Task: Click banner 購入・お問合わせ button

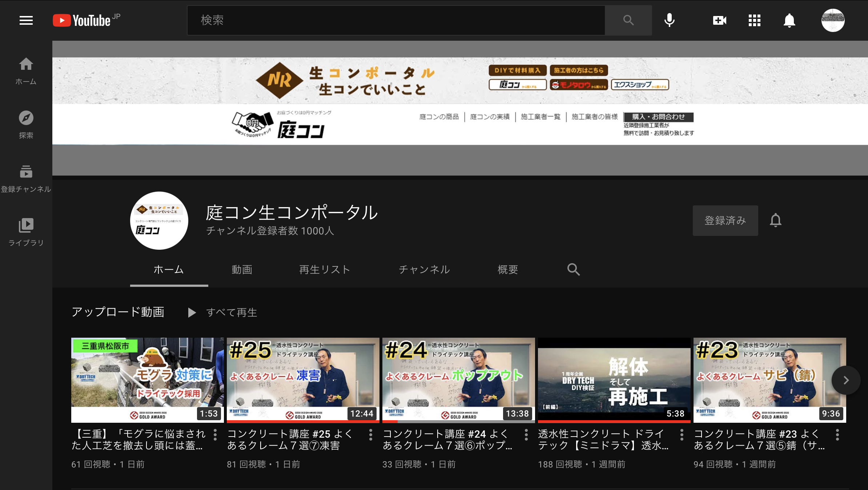Action: [x=659, y=117]
